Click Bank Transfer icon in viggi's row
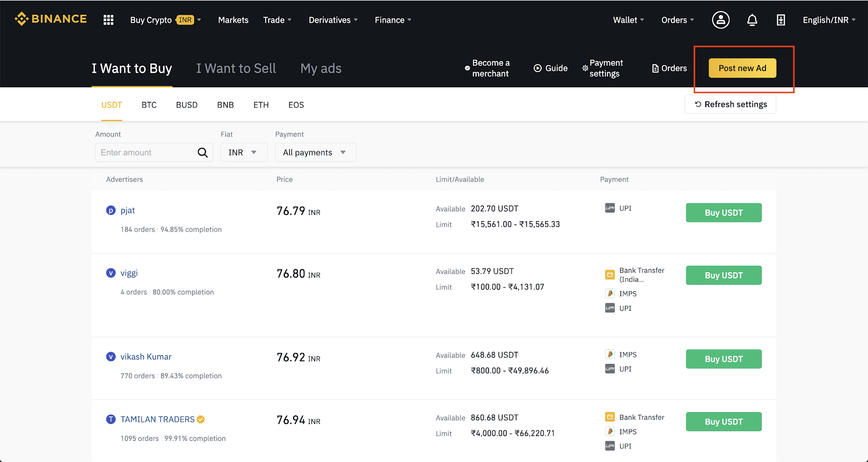The image size is (868, 462). point(610,275)
